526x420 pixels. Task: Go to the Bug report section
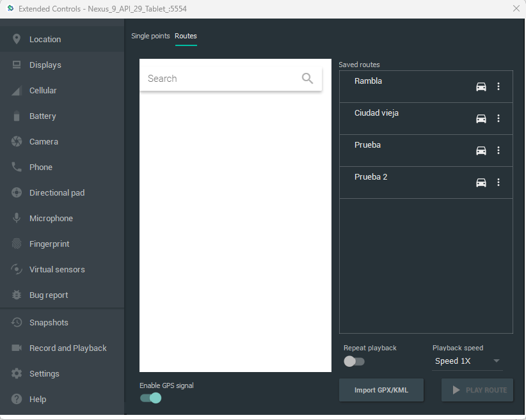[x=49, y=295]
